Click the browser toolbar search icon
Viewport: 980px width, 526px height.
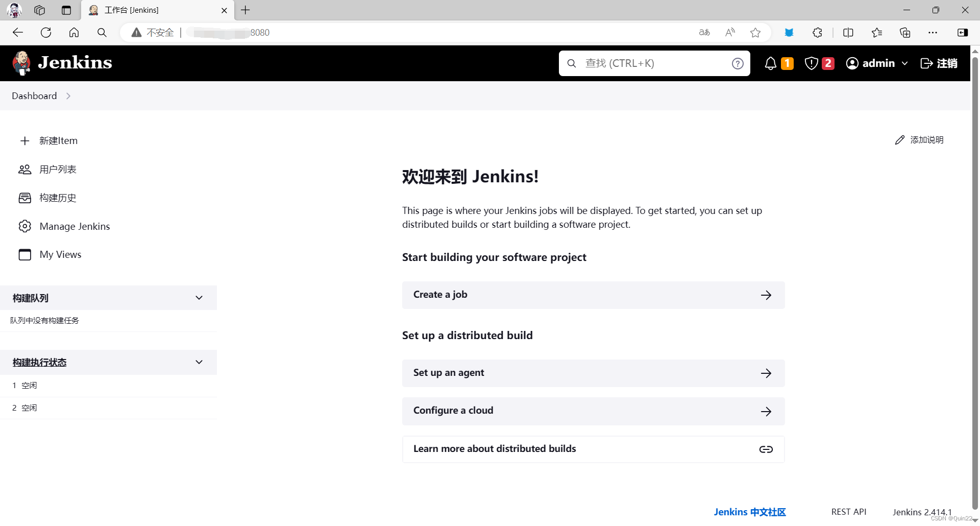(x=102, y=33)
